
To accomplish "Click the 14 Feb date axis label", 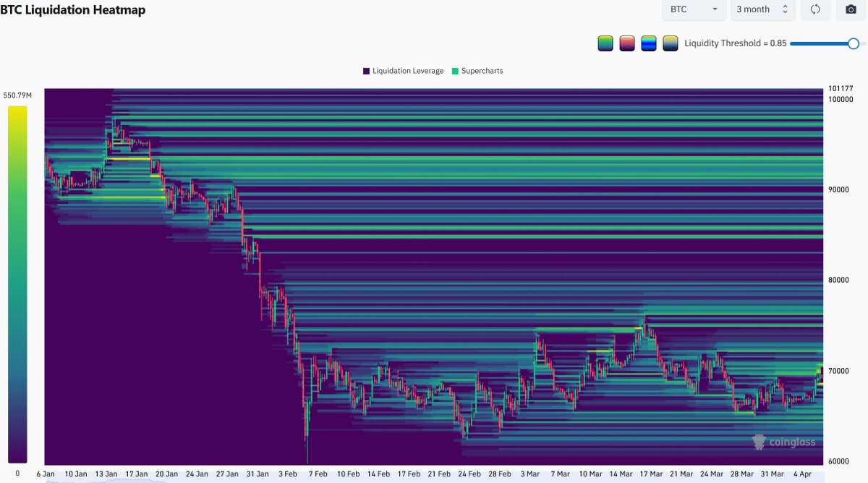I will tap(378, 474).
